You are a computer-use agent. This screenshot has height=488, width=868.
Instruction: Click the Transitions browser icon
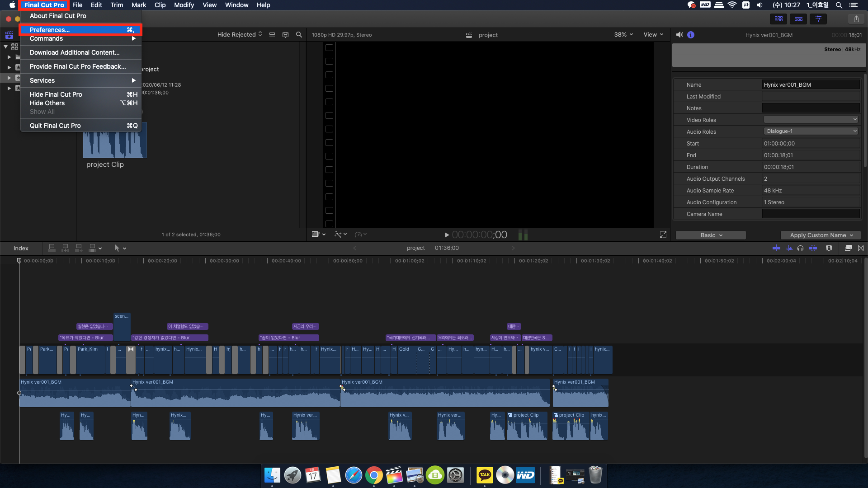[861, 248]
